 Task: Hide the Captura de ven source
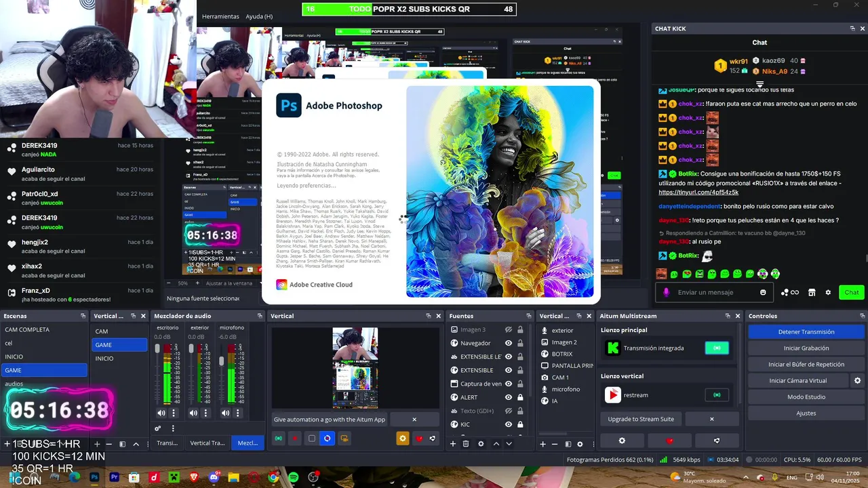pyautogui.click(x=509, y=384)
